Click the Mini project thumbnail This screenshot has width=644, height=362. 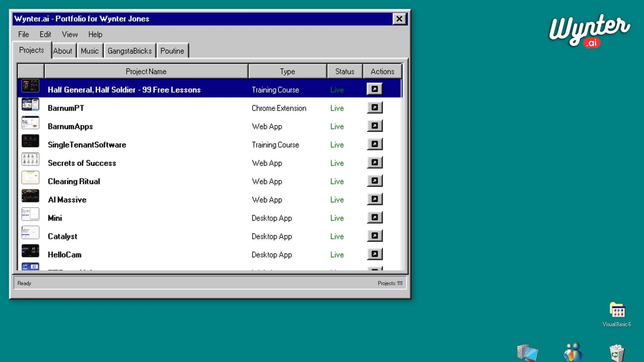[x=30, y=214]
